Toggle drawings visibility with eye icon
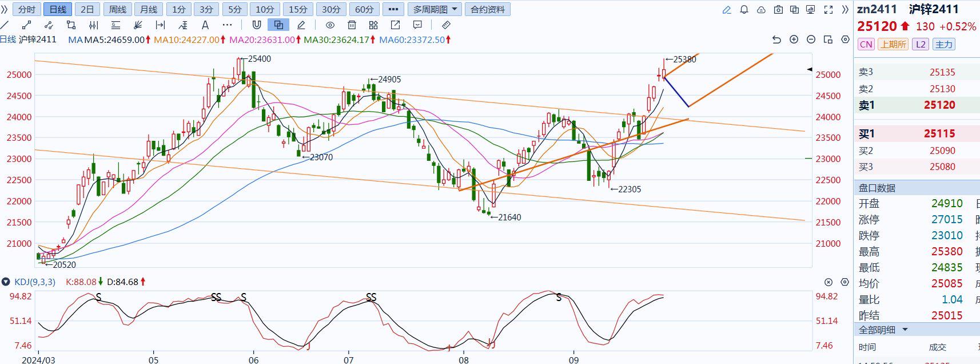 [x=330, y=25]
